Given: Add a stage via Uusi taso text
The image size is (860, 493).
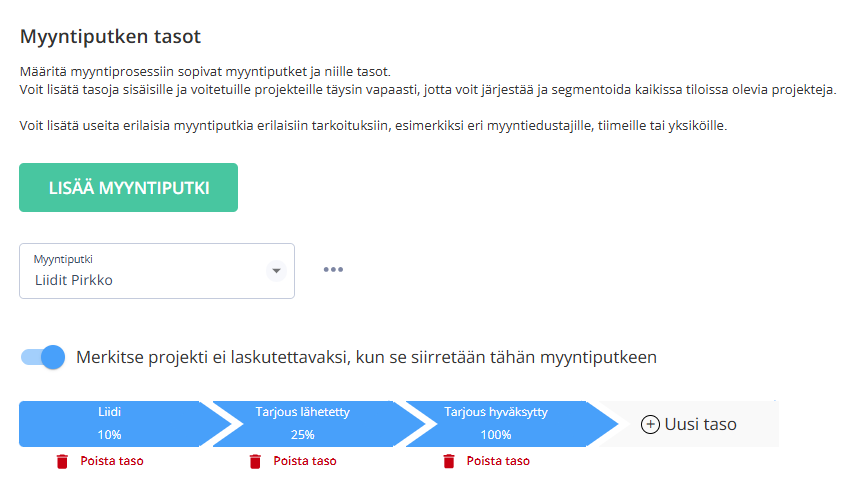Looking at the screenshot, I should click(x=700, y=424).
